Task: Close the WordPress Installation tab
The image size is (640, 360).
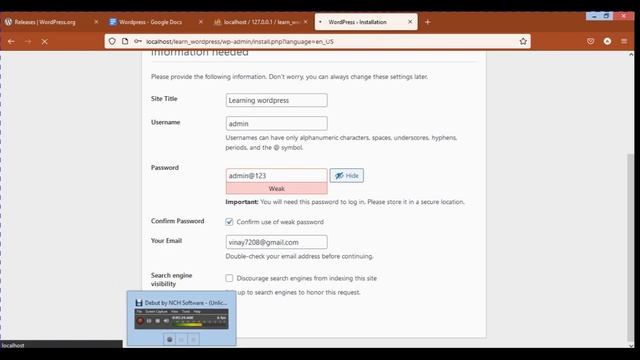Action: [410, 22]
